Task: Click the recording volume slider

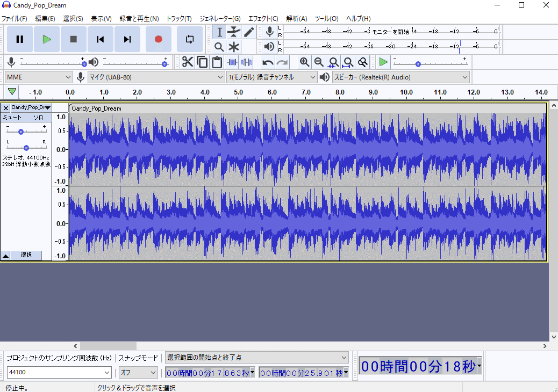Action: tap(52, 63)
